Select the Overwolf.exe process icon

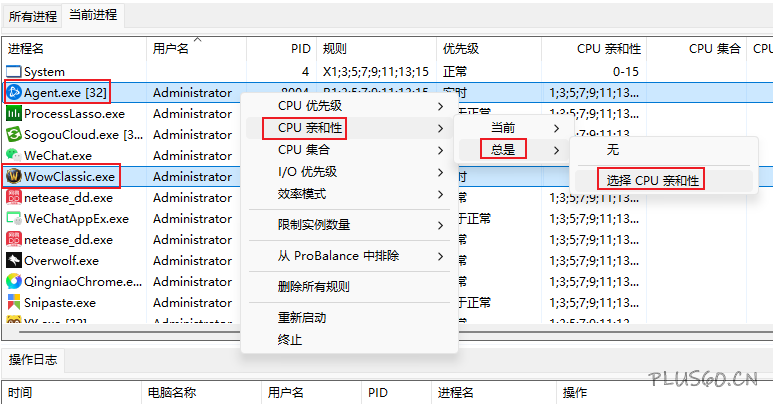13,261
